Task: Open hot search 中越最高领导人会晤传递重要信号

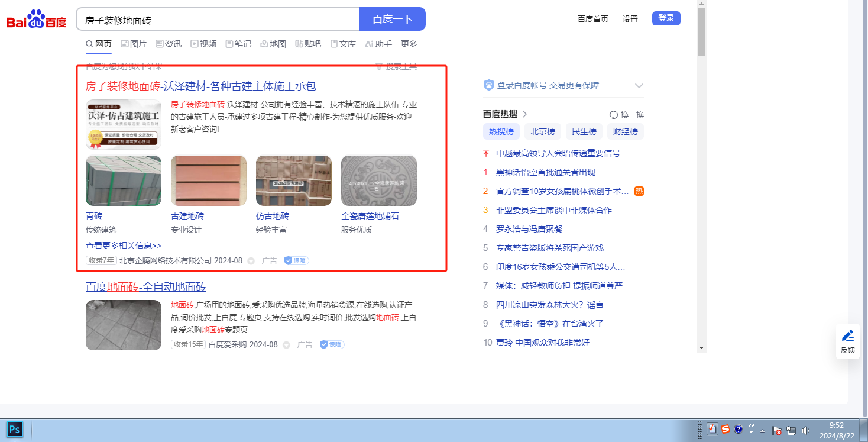Action: tap(558, 153)
